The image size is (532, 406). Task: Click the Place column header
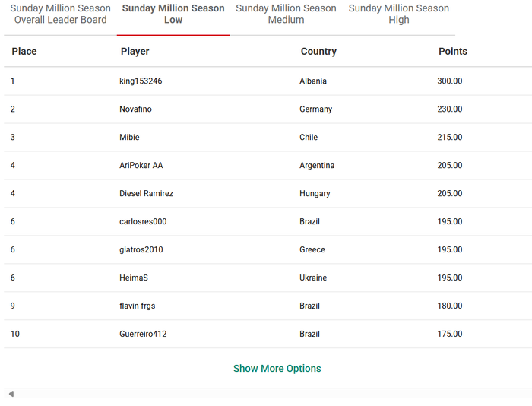coord(24,51)
